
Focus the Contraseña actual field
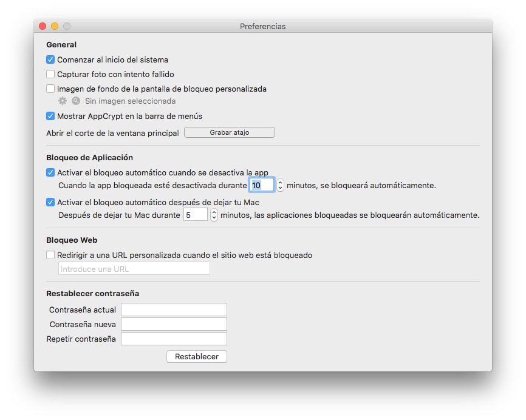click(x=174, y=310)
